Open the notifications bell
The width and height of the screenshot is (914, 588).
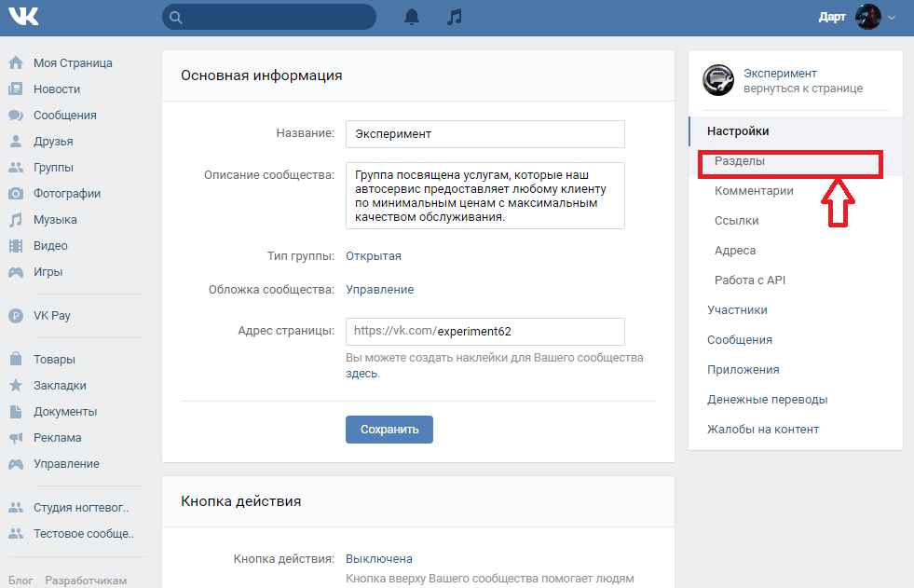coord(412,17)
